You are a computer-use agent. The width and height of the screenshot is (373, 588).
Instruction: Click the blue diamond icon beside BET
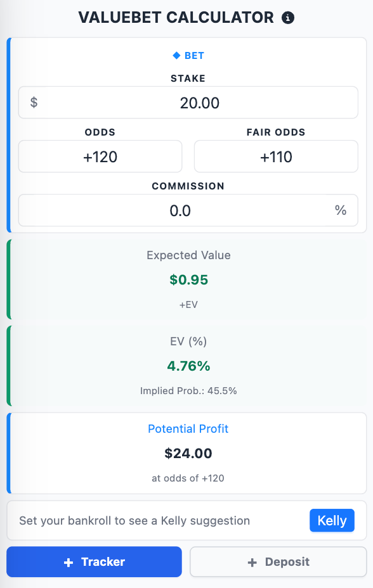click(176, 56)
